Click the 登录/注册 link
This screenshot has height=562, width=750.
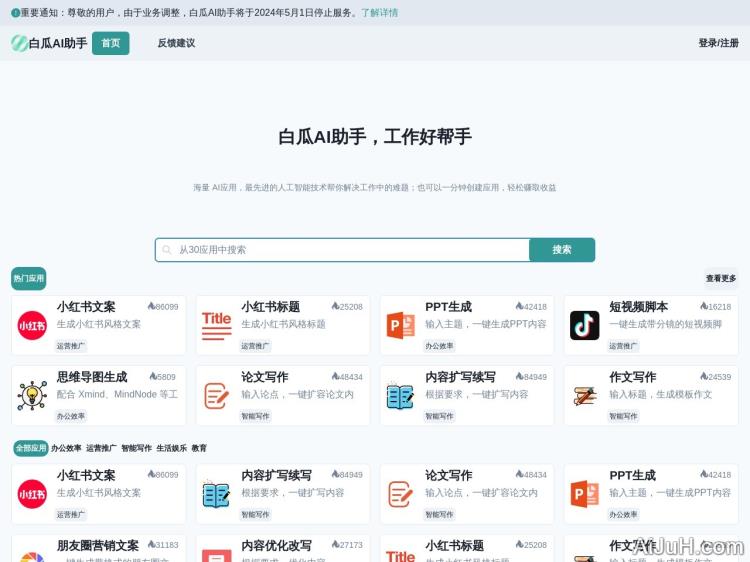[x=718, y=43]
